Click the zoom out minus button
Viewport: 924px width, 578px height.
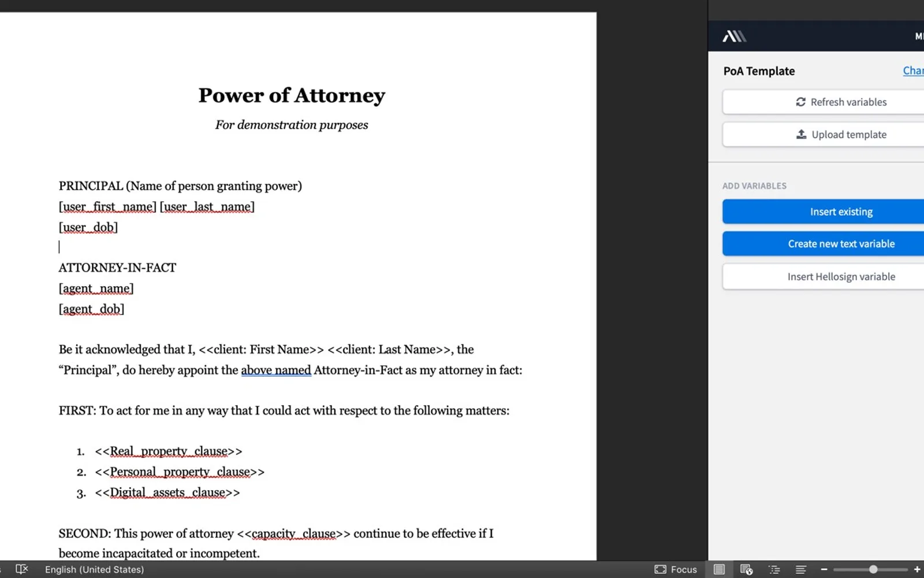click(824, 569)
